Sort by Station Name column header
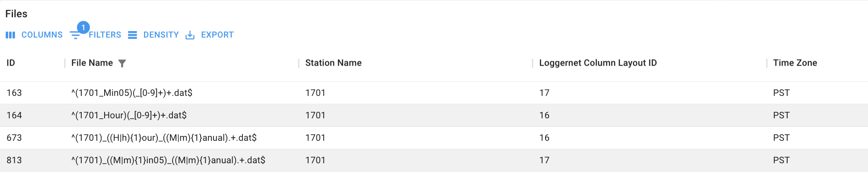The height and width of the screenshot is (190, 868). pyautogui.click(x=333, y=63)
